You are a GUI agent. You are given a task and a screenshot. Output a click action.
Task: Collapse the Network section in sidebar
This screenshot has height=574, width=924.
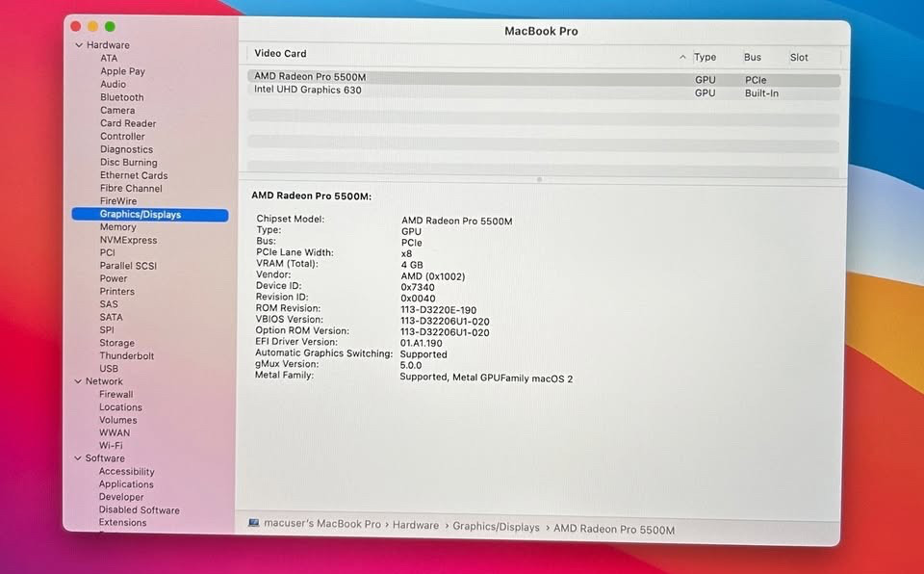click(x=78, y=381)
